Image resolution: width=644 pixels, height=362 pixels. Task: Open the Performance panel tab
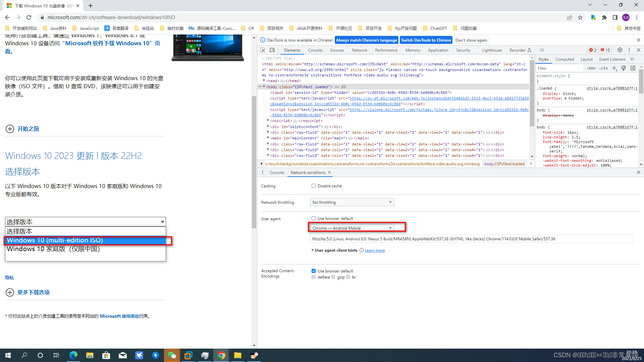(386, 50)
